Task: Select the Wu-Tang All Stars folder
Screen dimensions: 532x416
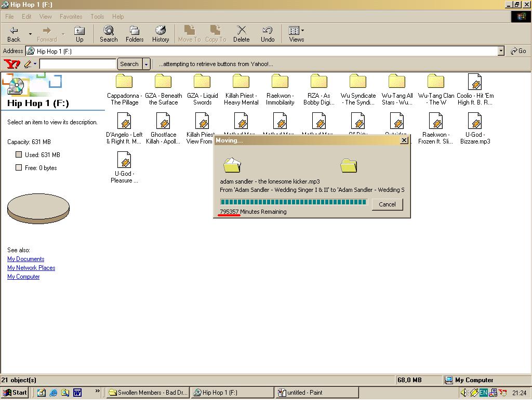Action: (x=397, y=89)
